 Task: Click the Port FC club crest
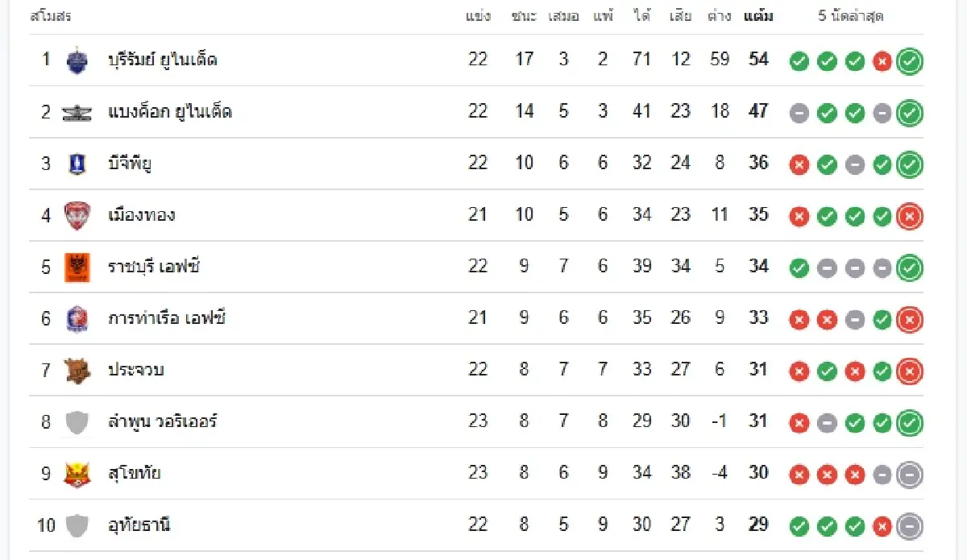click(77, 319)
